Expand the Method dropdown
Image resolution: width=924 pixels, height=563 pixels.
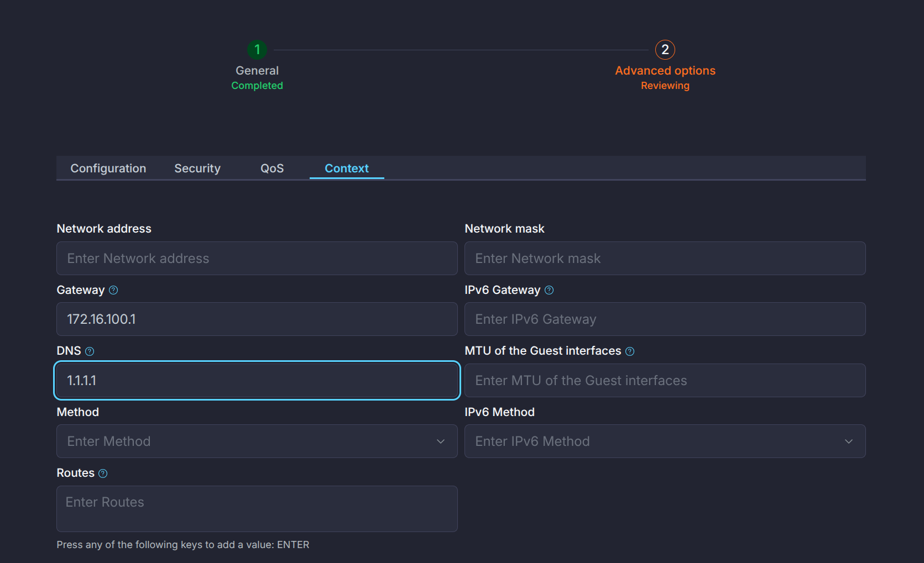257,441
